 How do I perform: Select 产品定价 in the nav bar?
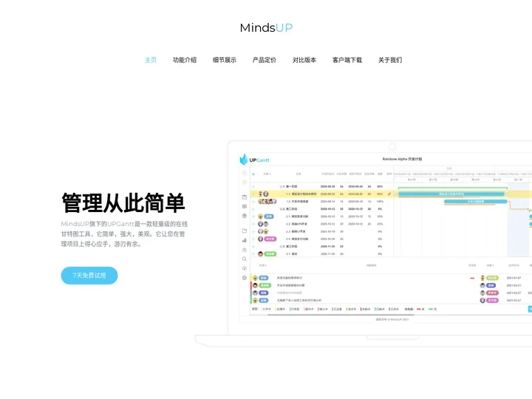coord(265,60)
